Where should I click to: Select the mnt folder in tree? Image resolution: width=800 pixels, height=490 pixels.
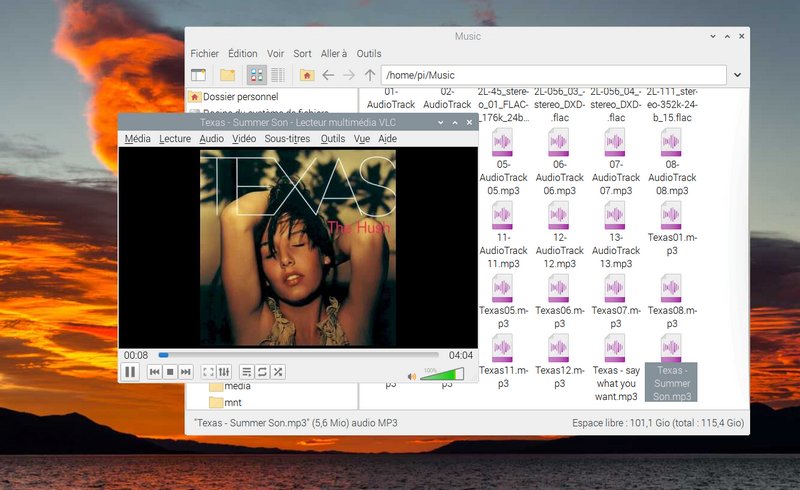pos(226,402)
